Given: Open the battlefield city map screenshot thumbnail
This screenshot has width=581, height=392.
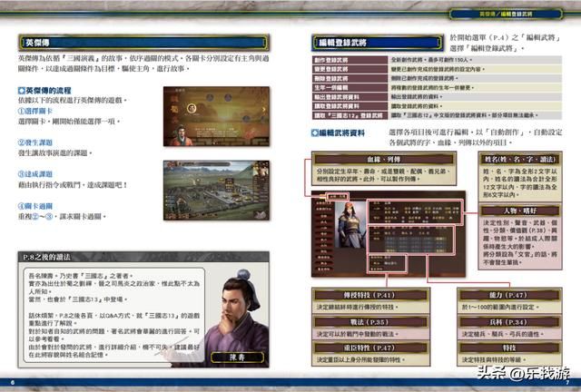Looking at the screenshot, I should [x=216, y=191].
